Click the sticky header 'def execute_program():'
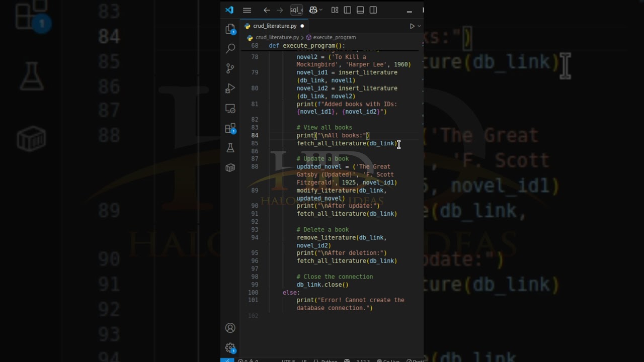This screenshot has width=644, height=362. point(307,46)
